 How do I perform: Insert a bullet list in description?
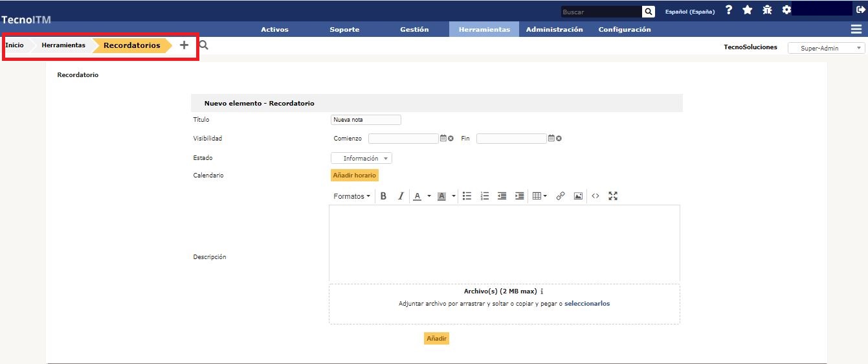(467, 196)
